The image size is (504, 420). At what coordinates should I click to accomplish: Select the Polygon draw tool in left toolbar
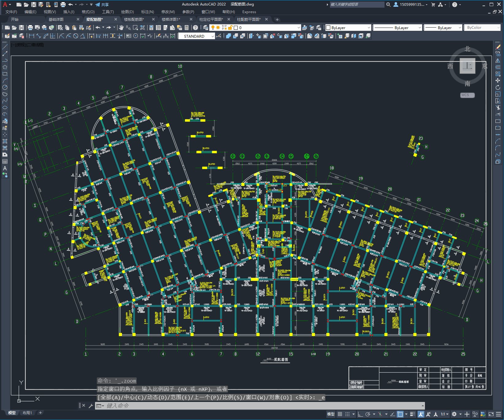click(x=5, y=67)
